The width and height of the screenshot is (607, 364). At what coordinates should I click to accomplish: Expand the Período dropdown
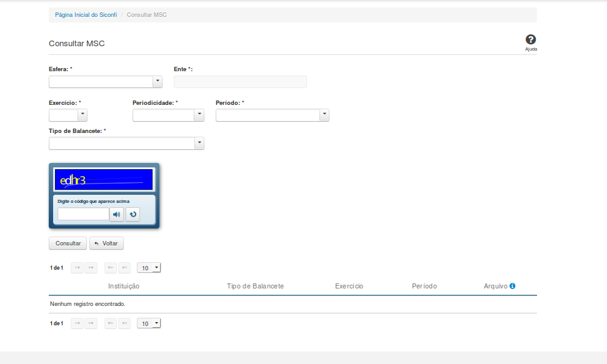[324, 115]
